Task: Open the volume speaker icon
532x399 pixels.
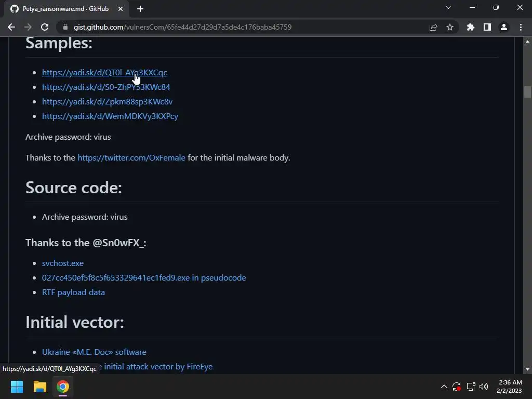Action: click(484, 387)
